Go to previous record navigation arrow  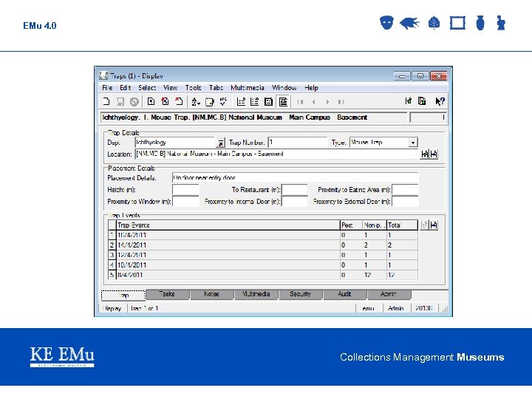click(314, 102)
